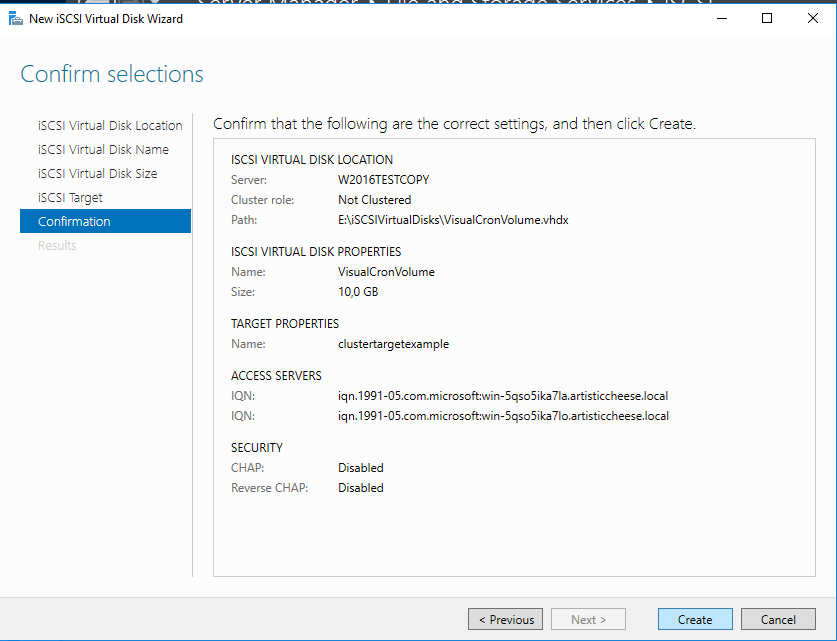Jump to the iSCSI Virtual Disk Size step

(x=97, y=174)
